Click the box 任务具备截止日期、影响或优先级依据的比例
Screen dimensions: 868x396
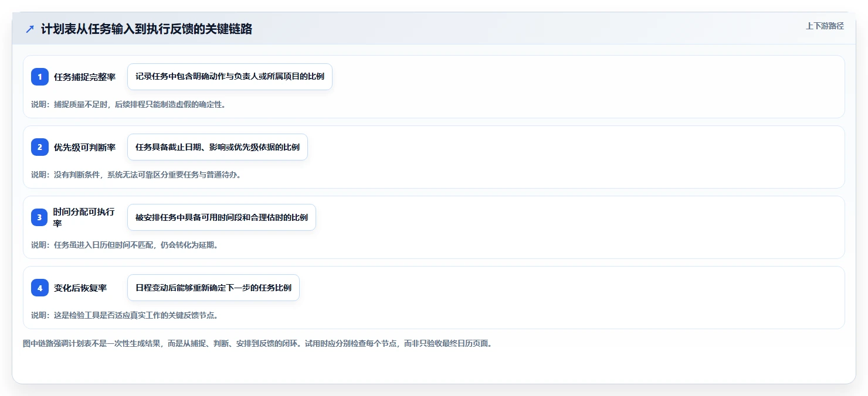218,147
